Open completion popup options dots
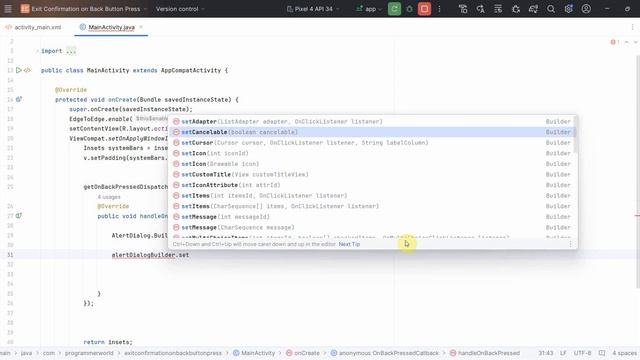Screen dimensions: 640x360 [x=570, y=244]
